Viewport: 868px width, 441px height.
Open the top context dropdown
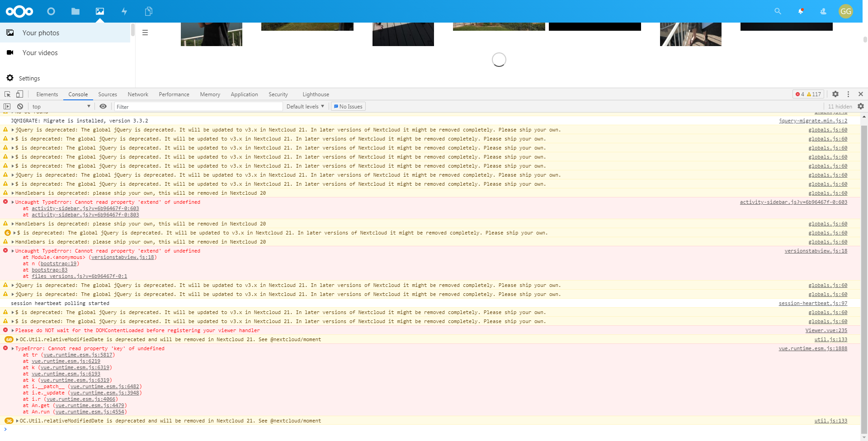61,107
